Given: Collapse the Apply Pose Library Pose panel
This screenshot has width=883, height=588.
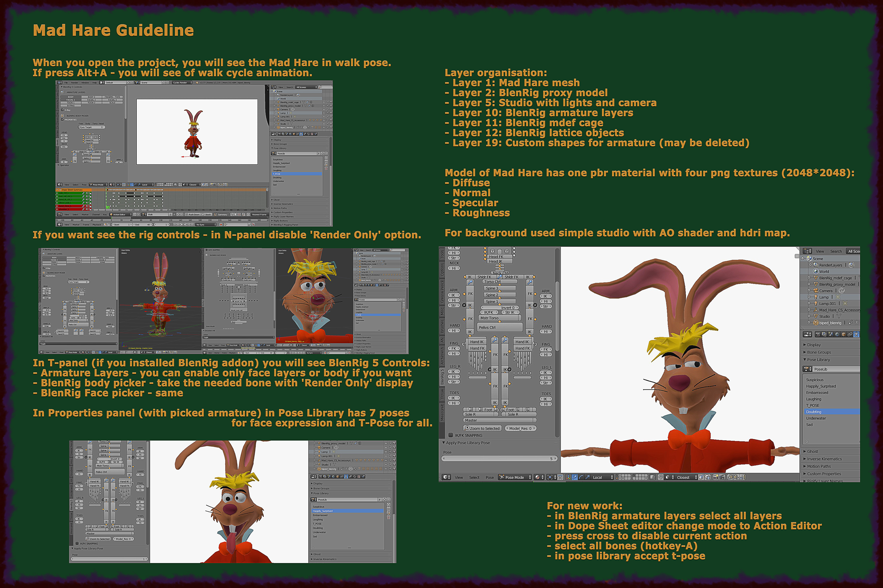Looking at the screenshot, I should point(444,443).
